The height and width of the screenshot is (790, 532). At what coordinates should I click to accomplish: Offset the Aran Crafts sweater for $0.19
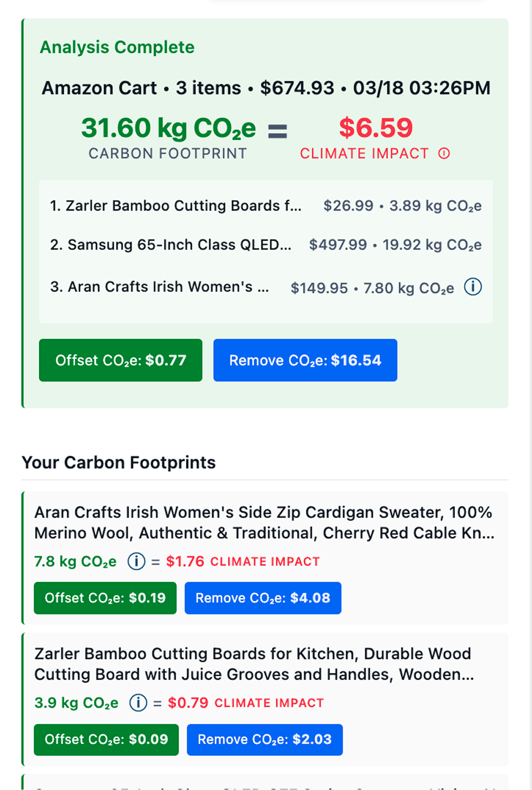(x=105, y=598)
